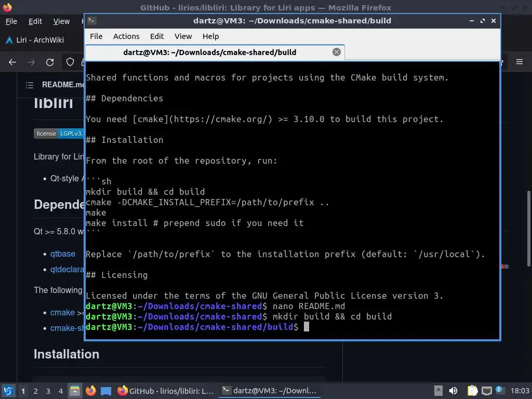The height and width of the screenshot is (399, 532).
Task: Open the volume speaker tray icon
Action: tap(453, 391)
